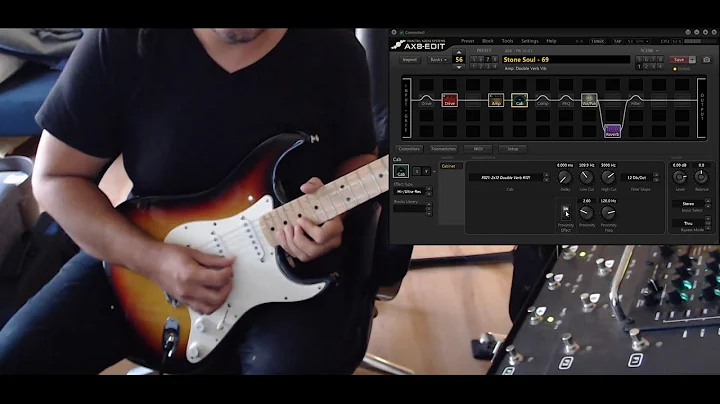Viewport: 720px width, 404px height.
Task: Open the Effect Type selector
Action: pyautogui.click(x=410, y=191)
